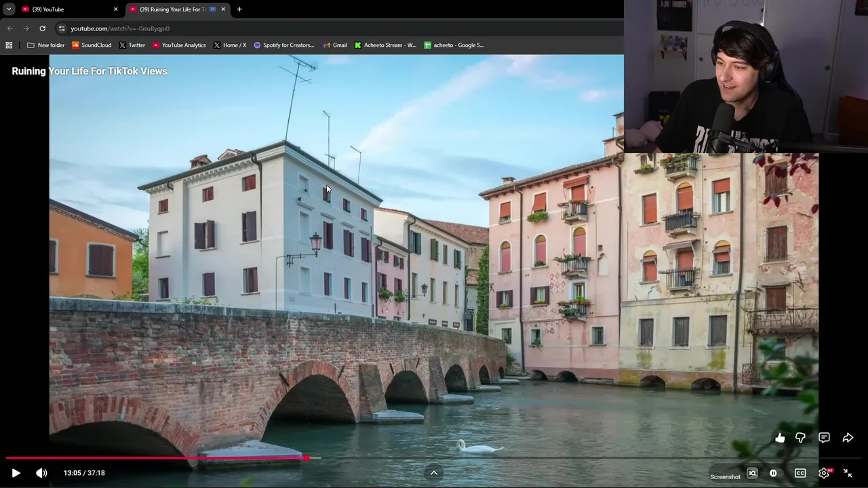Image resolution: width=868 pixels, height=488 pixels.
Task: Seek on the red progress bar
Action: (434, 458)
